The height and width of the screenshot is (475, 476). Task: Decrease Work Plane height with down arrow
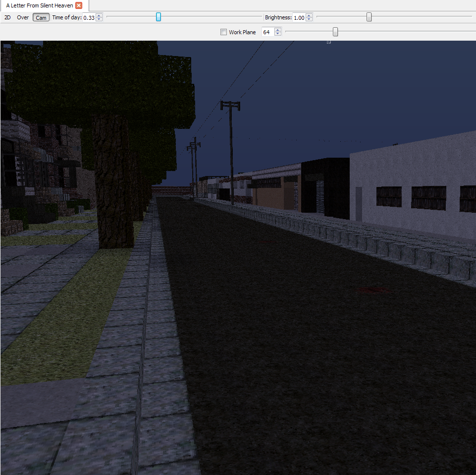278,34
